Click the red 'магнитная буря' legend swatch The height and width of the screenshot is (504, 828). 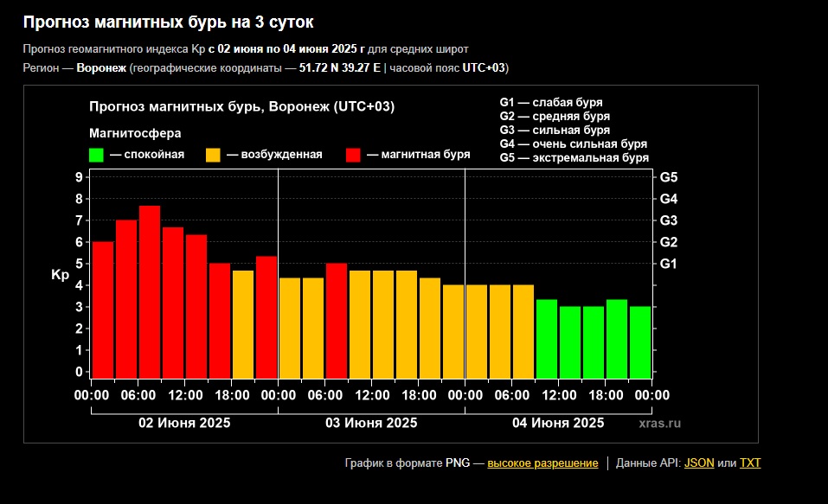353,155
